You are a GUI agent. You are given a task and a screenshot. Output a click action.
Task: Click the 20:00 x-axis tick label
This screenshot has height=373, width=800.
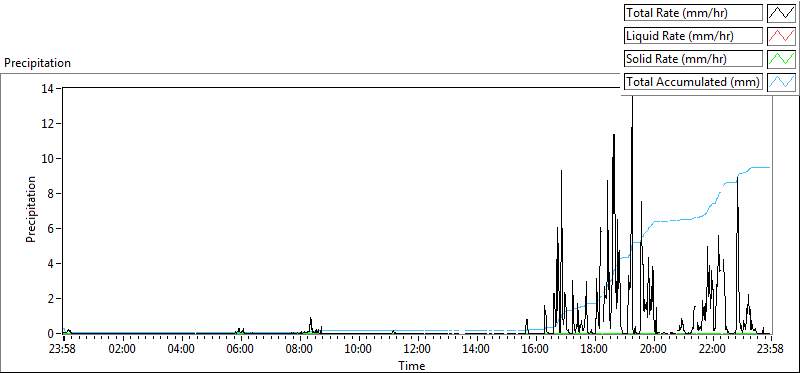[x=653, y=350]
